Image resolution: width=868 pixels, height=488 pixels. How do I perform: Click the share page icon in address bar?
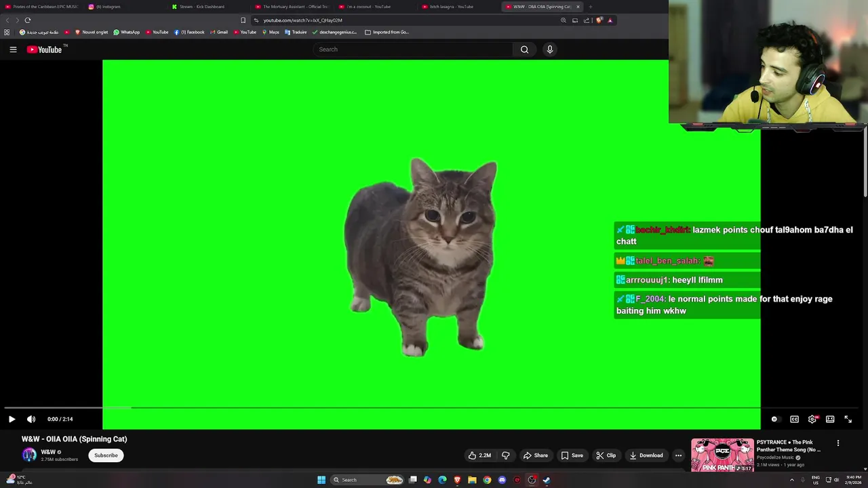(587, 20)
